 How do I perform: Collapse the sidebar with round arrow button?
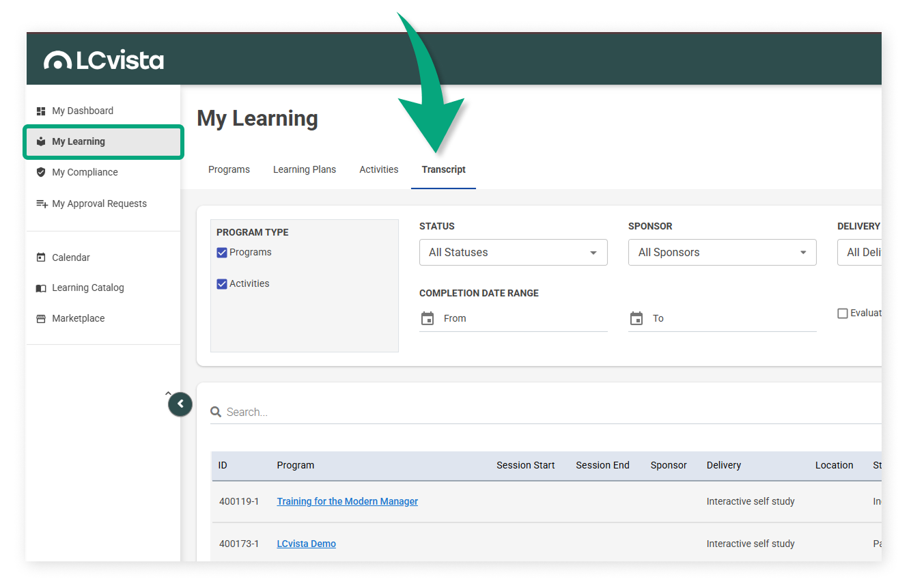pyautogui.click(x=180, y=404)
